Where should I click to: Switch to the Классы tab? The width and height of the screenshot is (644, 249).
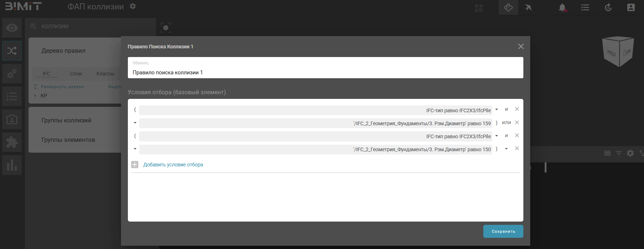pos(105,74)
